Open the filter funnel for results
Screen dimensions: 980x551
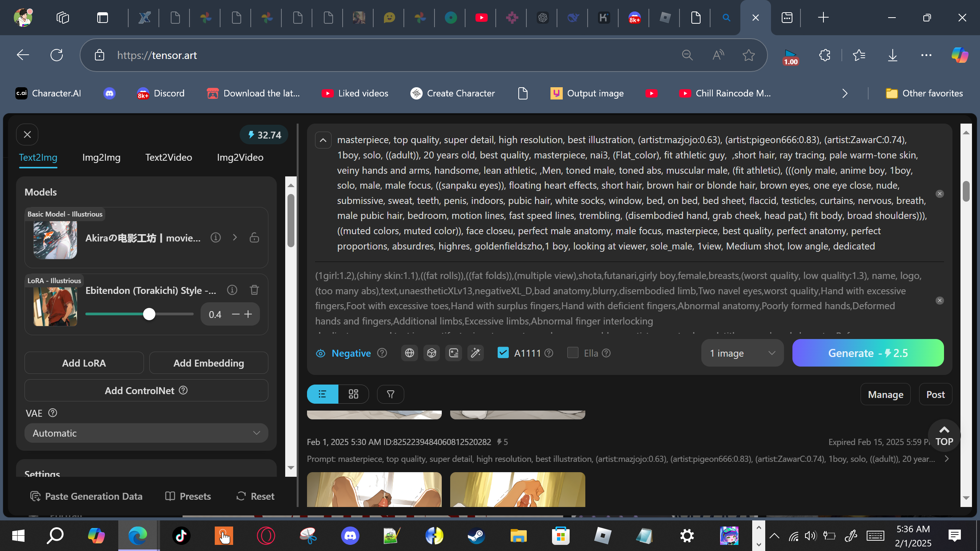(x=390, y=394)
